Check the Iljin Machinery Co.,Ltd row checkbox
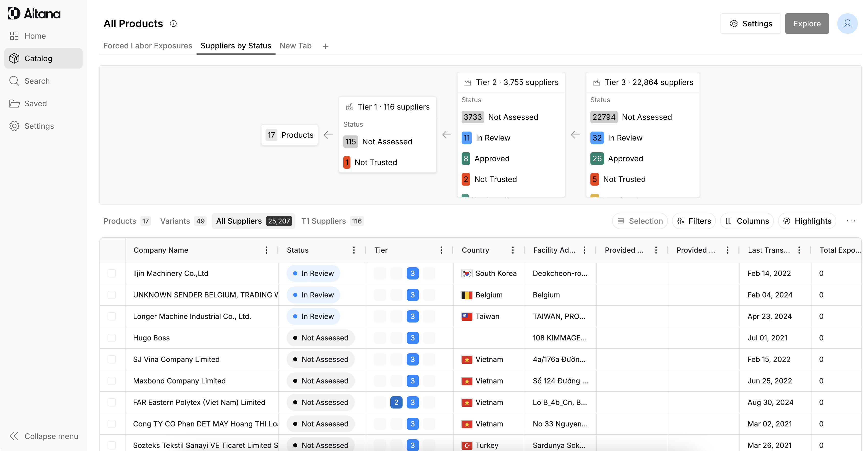The image size is (868, 451). [x=111, y=273]
